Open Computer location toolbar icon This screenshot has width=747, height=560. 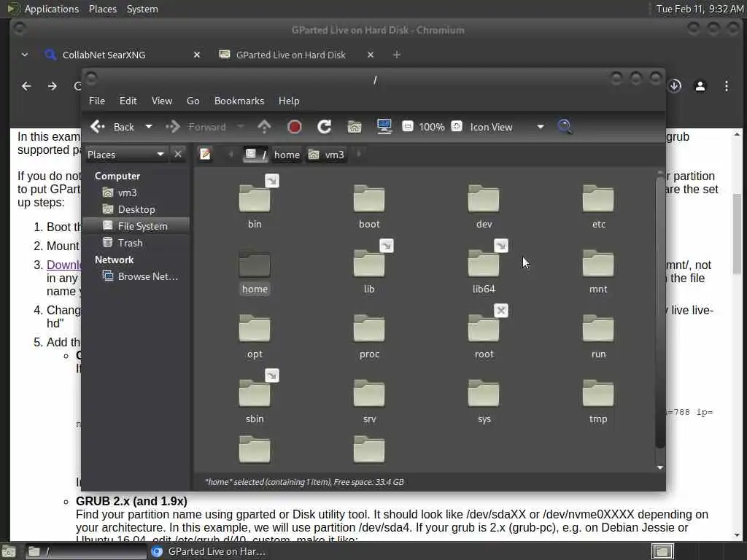coord(384,127)
